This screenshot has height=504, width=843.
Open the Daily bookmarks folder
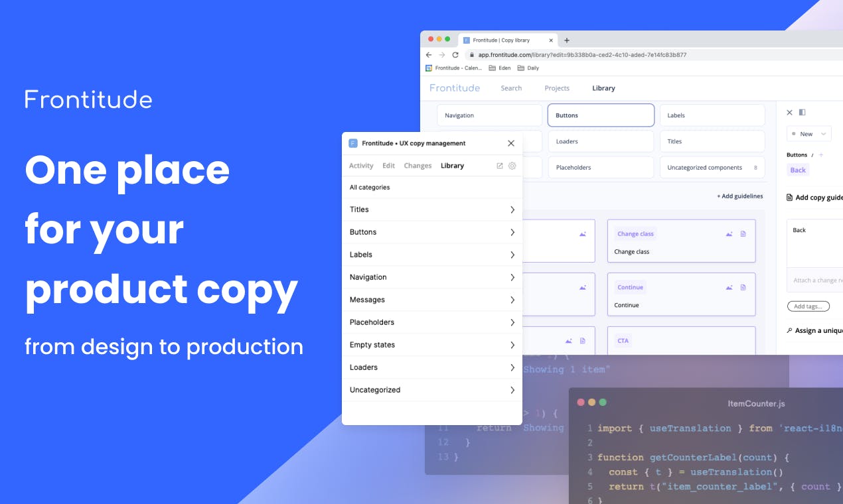point(528,68)
